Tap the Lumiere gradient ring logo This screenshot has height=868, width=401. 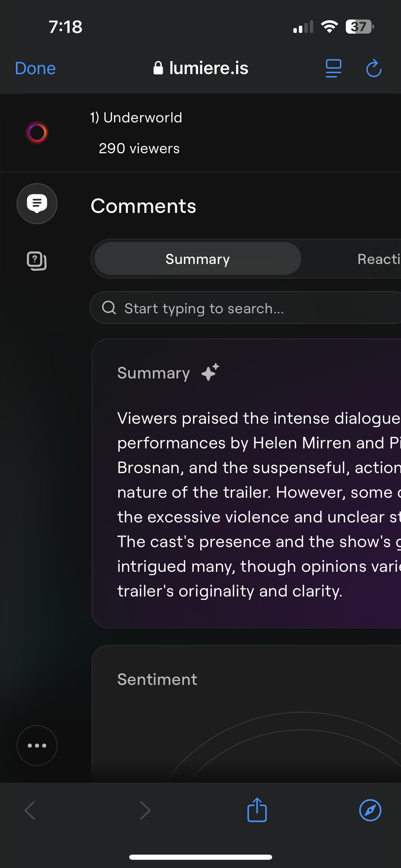coord(37,133)
